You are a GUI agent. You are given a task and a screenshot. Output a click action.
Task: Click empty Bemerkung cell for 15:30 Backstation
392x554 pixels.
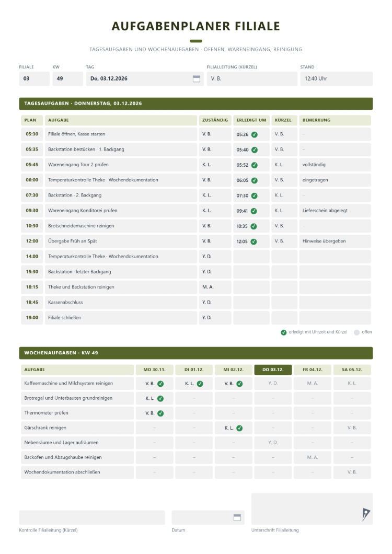tap(335, 272)
